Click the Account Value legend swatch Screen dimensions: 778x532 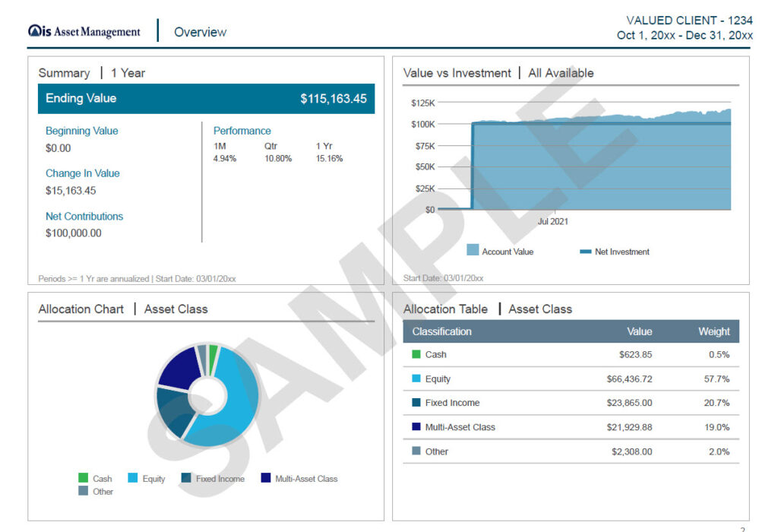(473, 249)
